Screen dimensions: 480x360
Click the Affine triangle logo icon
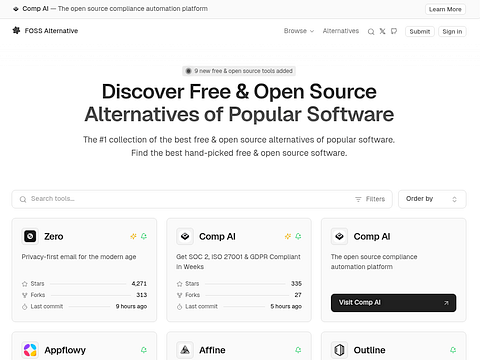[x=185, y=350]
